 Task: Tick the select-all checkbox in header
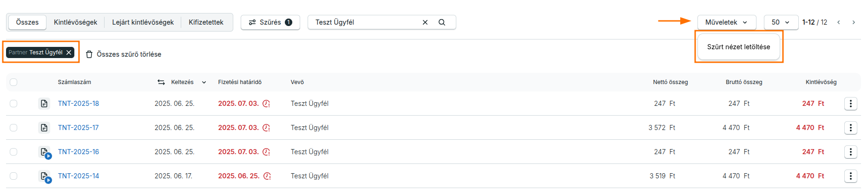click(13, 82)
